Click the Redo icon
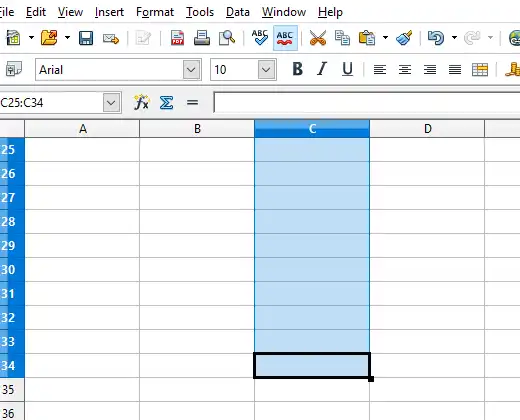 click(x=472, y=38)
